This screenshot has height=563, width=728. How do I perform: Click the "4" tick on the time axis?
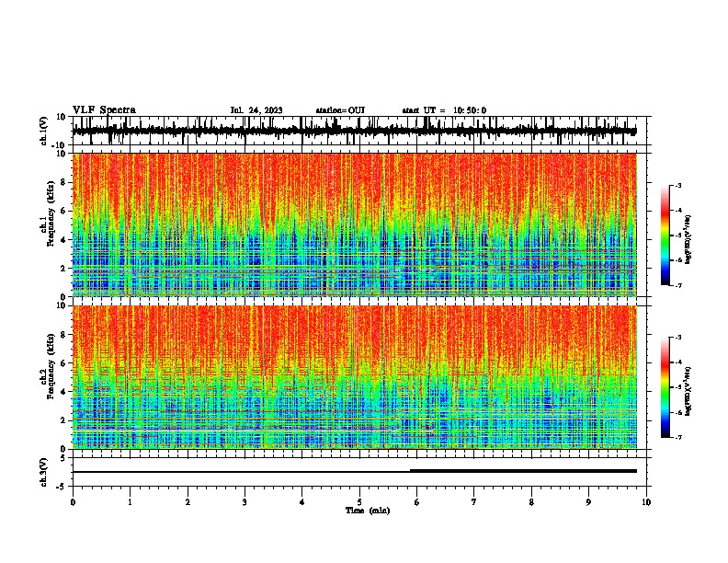[302, 502]
